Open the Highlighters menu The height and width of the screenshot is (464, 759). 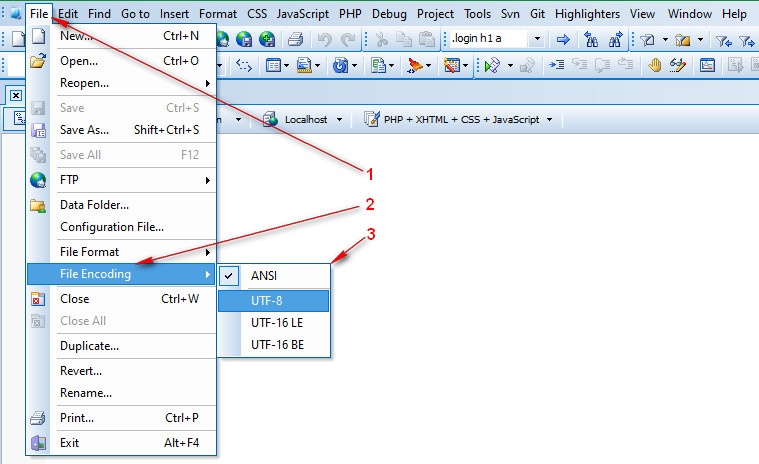(x=587, y=14)
